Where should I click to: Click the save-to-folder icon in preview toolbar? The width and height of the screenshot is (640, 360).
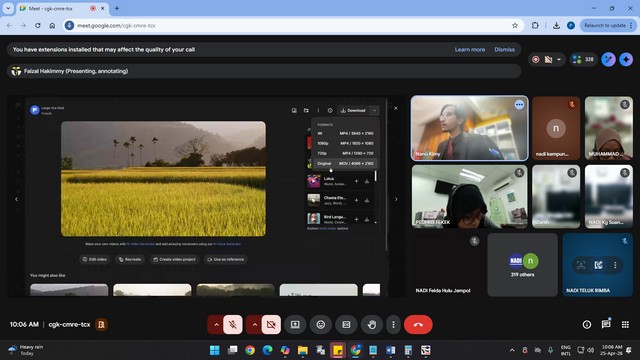click(x=306, y=111)
